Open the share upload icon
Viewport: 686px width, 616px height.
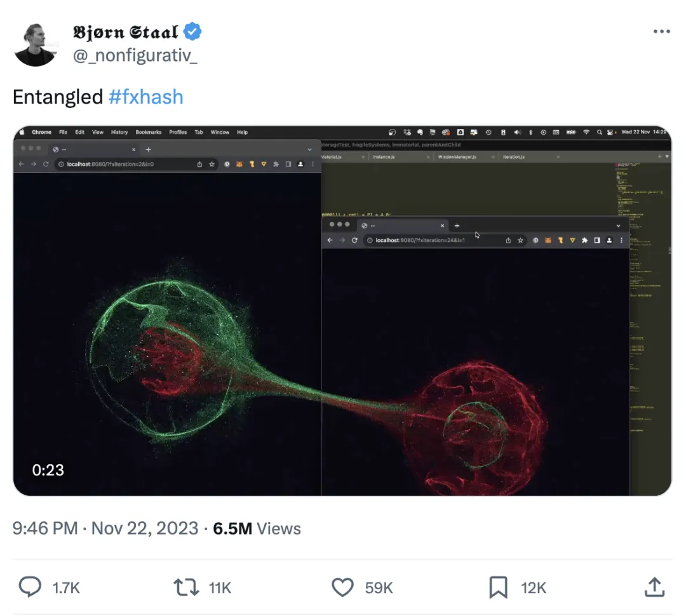tap(654, 587)
